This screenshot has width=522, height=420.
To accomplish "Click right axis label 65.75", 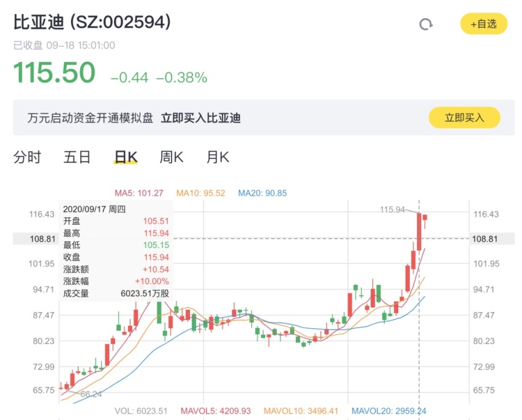I will pyautogui.click(x=484, y=390).
